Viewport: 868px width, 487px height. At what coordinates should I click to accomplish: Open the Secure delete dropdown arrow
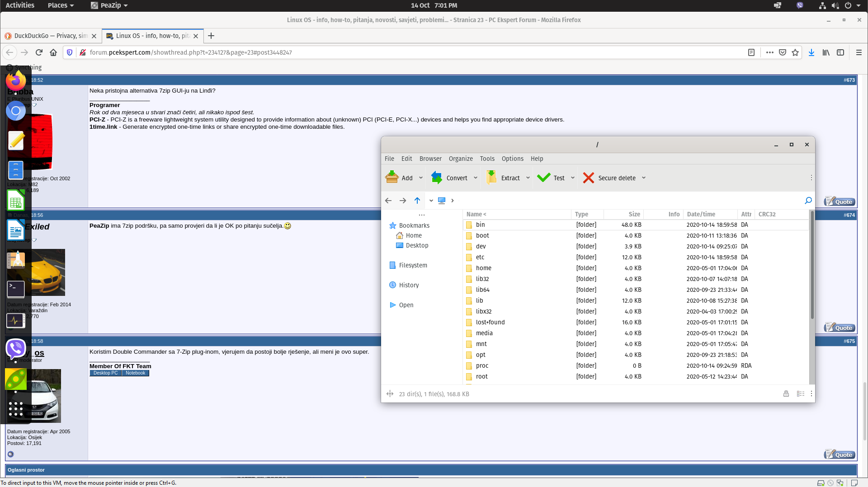point(644,178)
